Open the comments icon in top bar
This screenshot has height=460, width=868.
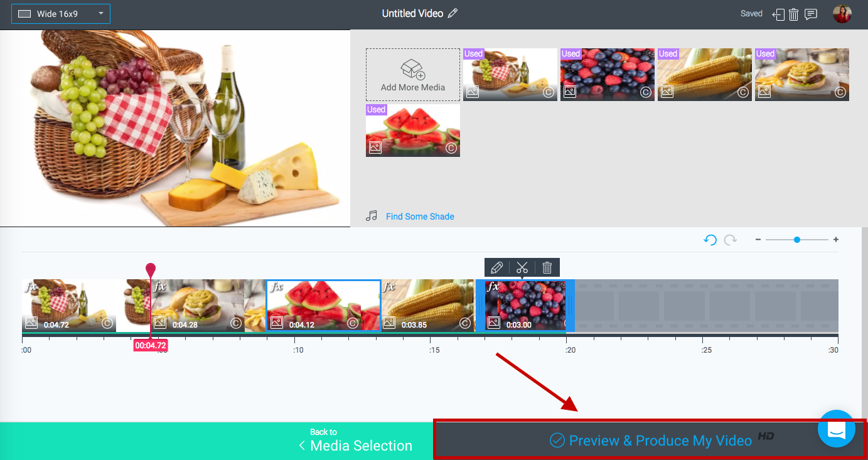point(811,14)
